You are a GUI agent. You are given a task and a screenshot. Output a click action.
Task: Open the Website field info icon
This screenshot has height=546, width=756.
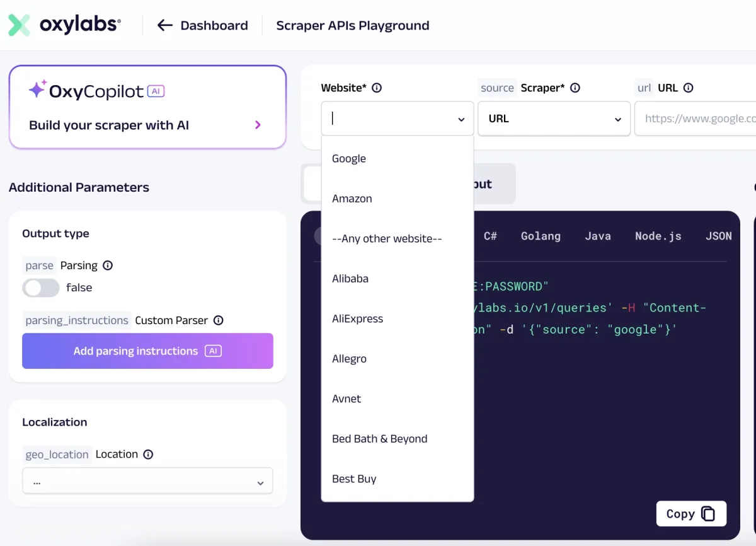point(377,88)
